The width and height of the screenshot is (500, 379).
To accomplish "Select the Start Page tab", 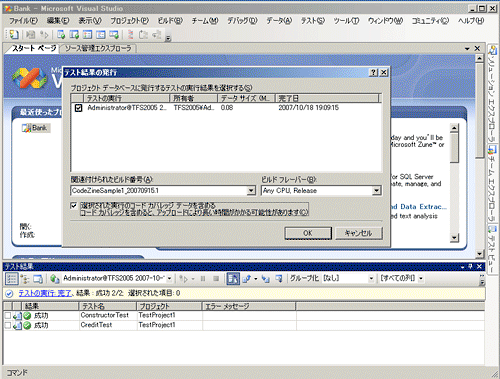I will coord(34,49).
